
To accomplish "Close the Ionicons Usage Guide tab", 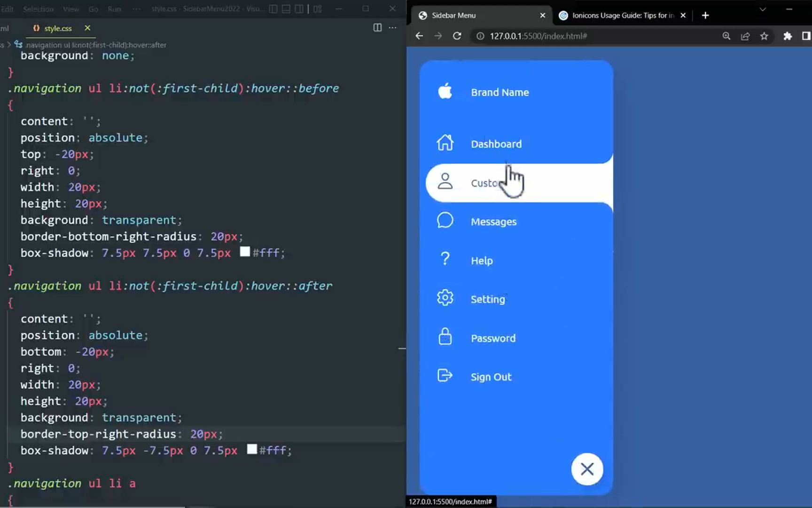I will [x=683, y=16].
